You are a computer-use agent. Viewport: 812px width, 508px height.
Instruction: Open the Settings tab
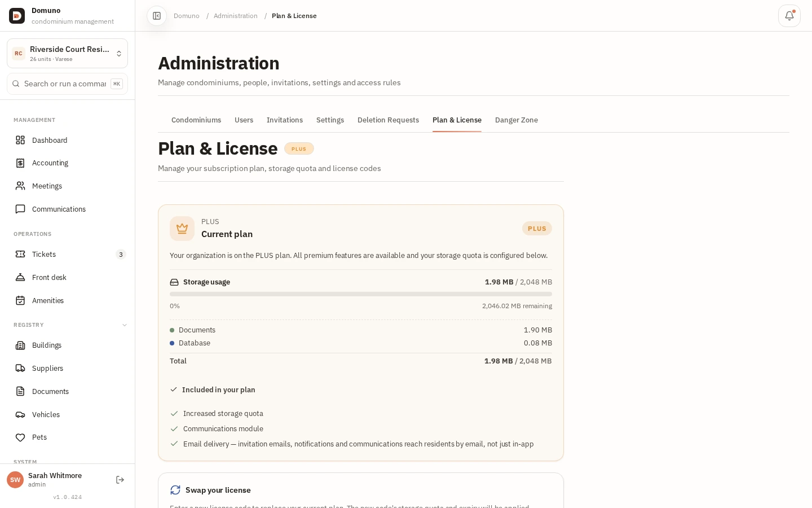(330, 120)
